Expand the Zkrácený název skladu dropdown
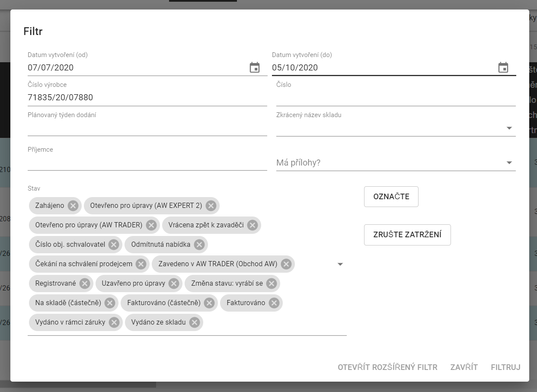 click(x=509, y=128)
